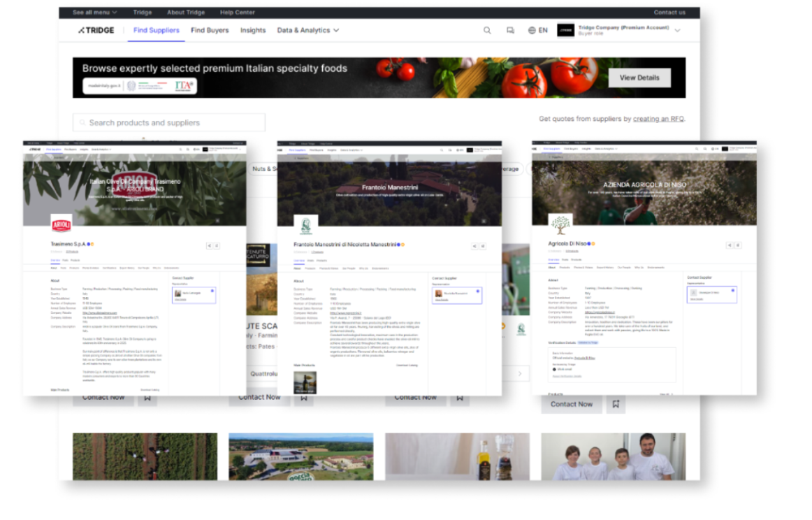Image resolution: width=812 pixels, height=520 pixels.
Task: Bookmark the supplier beside rightmost Contact Now
Action: [x=616, y=404]
